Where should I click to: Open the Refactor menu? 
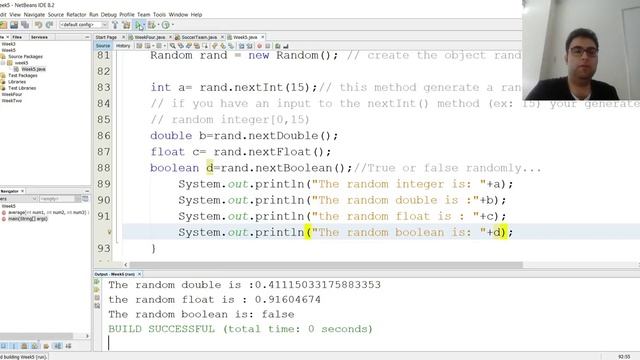[x=76, y=15]
